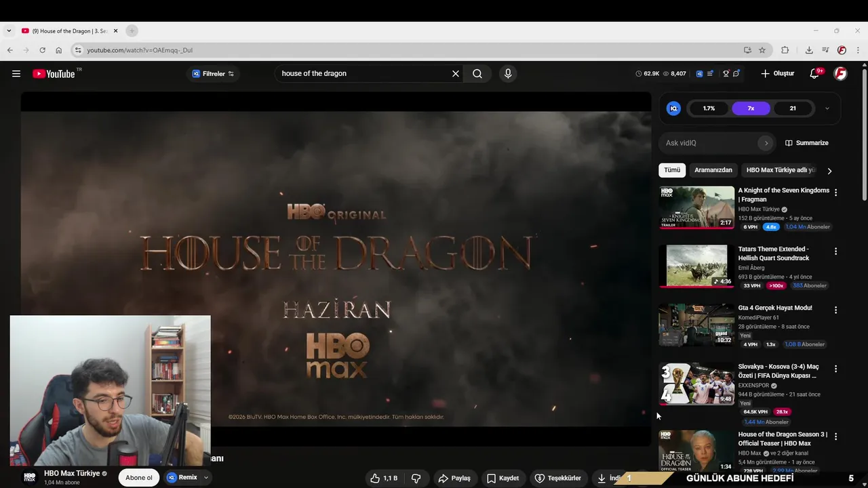Select the Aramanızdan chip

(713, 170)
